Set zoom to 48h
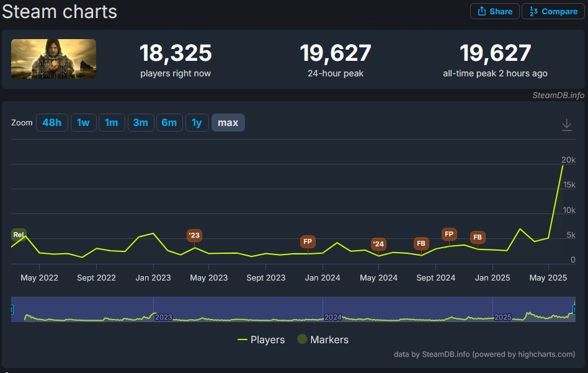Image resolution: width=588 pixels, height=373 pixels. [x=51, y=123]
